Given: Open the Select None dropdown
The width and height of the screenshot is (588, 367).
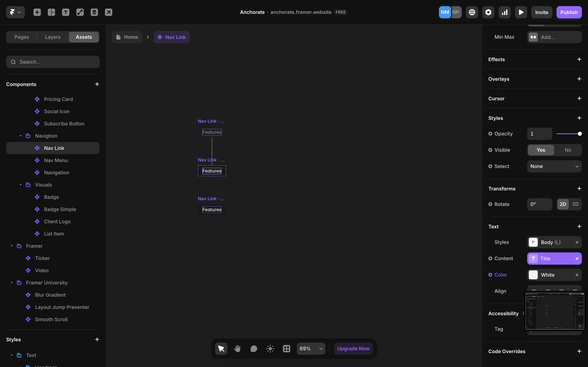Looking at the screenshot, I should [554, 166].
